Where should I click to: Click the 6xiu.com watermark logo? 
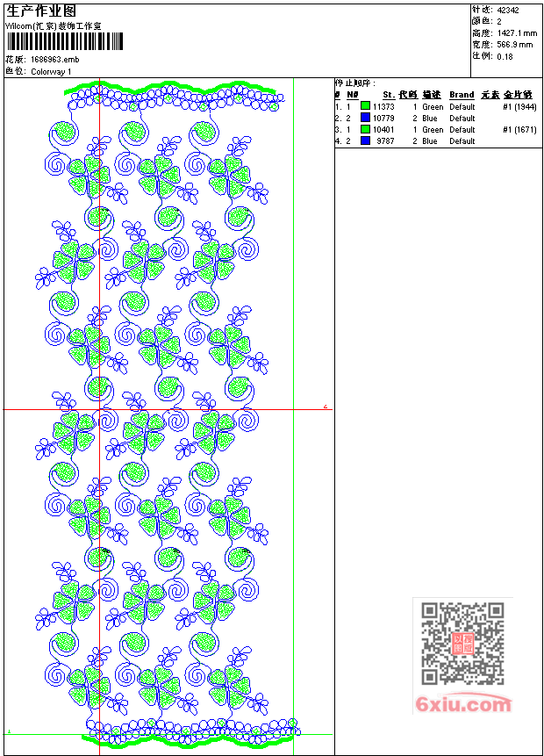pos(463,704)
